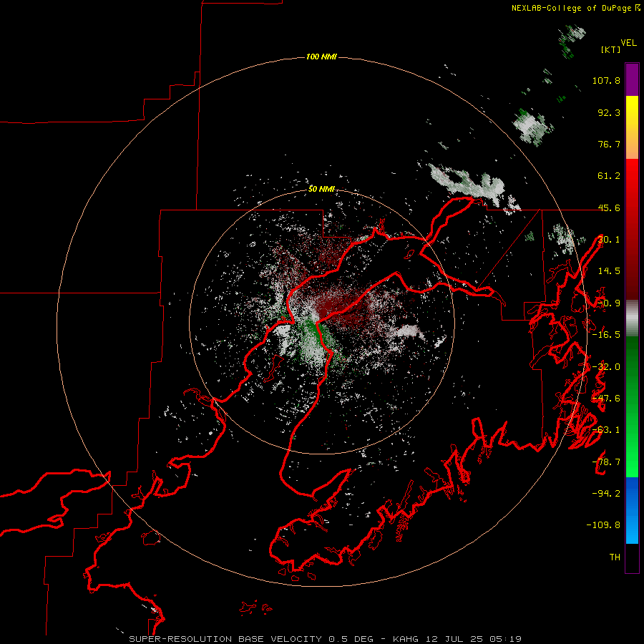Image resolution: width=644 pixels, height=644 pixels.
Task: Pick the bright red segment of color bar
Action: (632, 177)
